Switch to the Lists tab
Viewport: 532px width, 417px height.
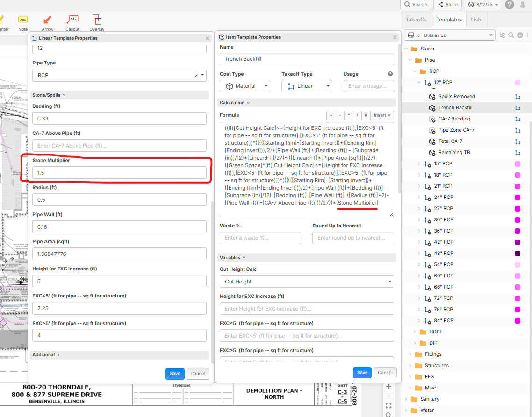[476, 20]
